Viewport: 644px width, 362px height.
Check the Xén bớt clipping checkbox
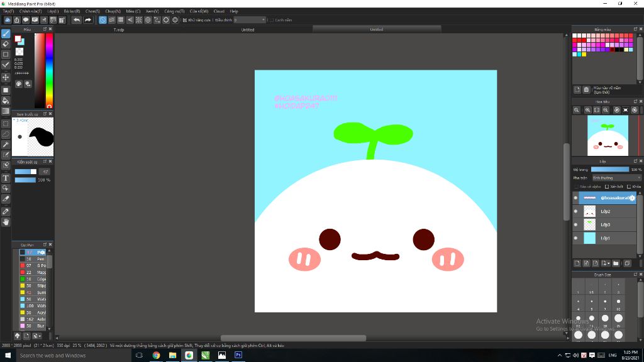(607, 187)
